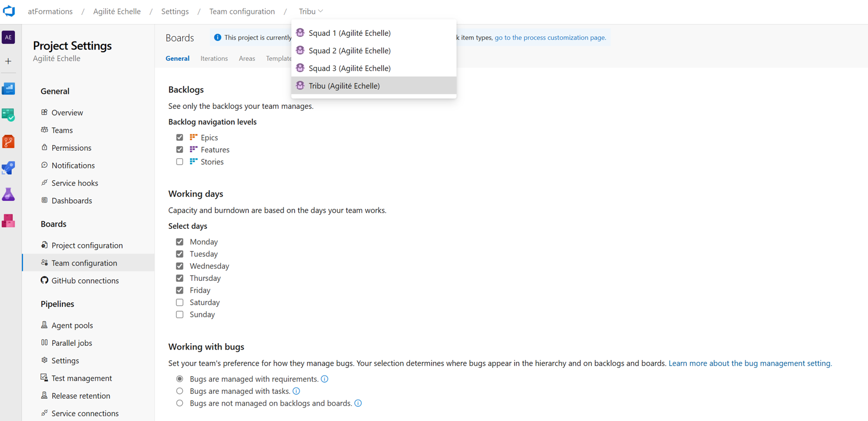Uncheck the Features backlog checkbox
This screenshot has height=421, width=868.
(180, 150)
